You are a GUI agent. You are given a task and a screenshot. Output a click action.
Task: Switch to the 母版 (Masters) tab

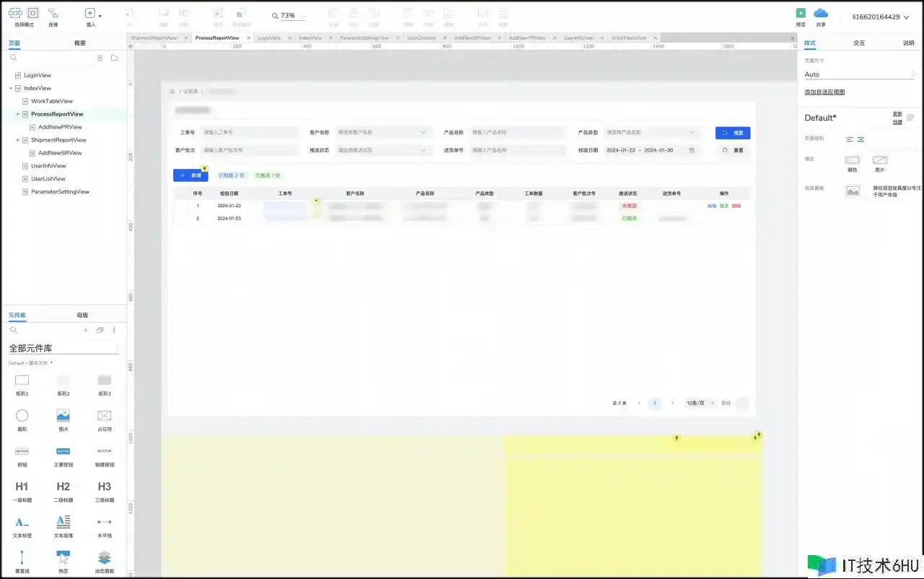(82, 315)
